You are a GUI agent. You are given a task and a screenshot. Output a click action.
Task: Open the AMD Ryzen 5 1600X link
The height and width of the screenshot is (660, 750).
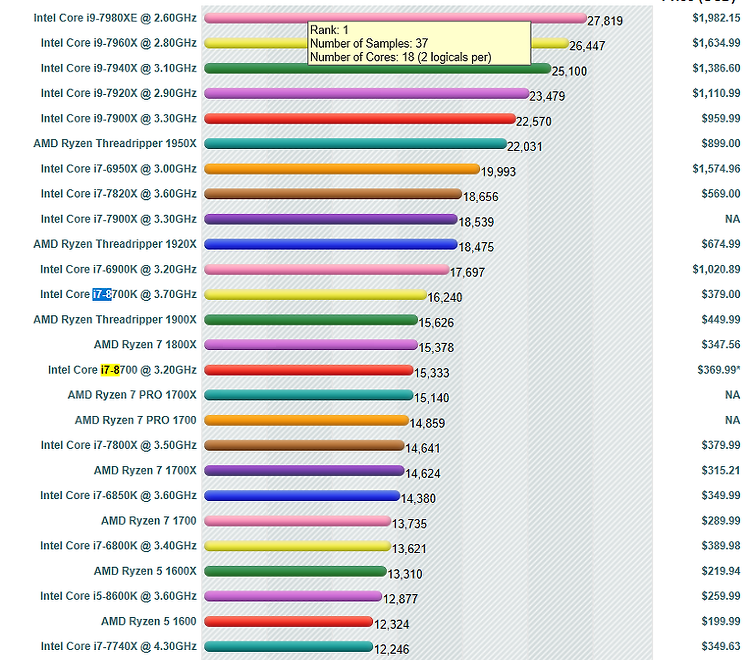pos(145,571)
